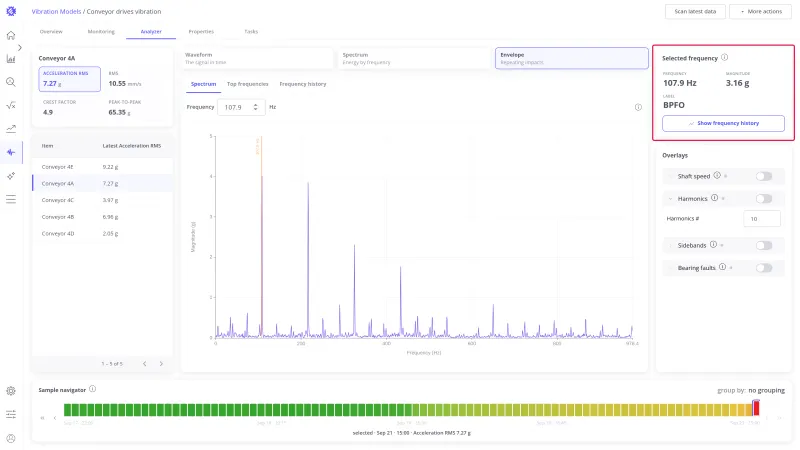Select the Envelope view card
This screenshot has width=800, height=450.
[x=571, y=58]
